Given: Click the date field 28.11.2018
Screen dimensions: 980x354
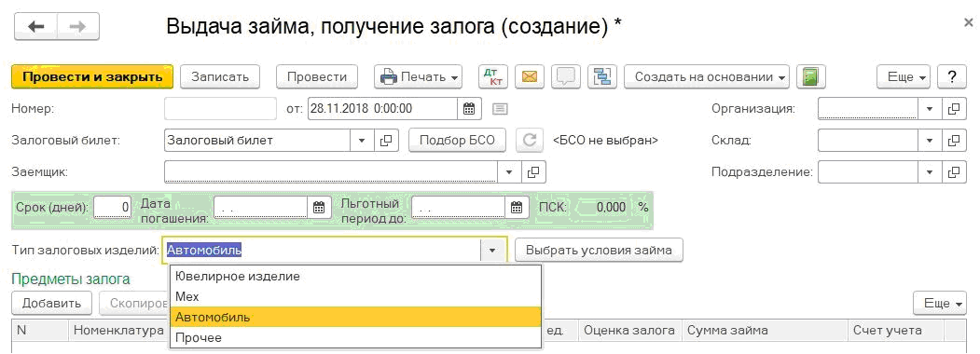Looking at the screenshot, I should tap(382, 109).
